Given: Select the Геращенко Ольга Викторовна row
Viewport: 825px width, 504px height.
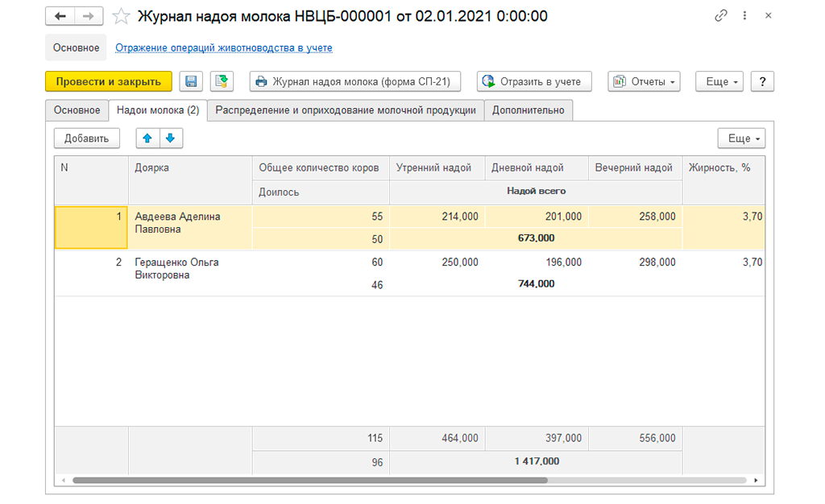Looking at the screenshot, I should (176, 269).
